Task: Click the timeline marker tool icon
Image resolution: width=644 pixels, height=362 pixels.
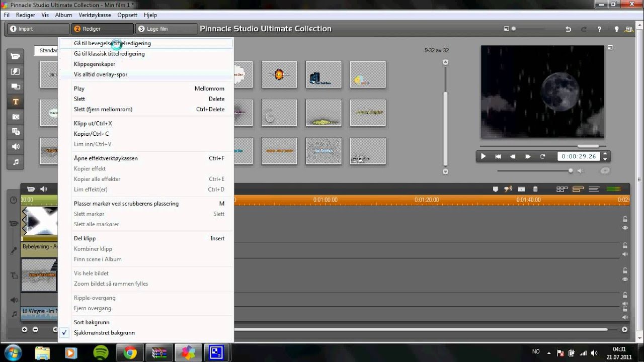Action: coord(495,190)
